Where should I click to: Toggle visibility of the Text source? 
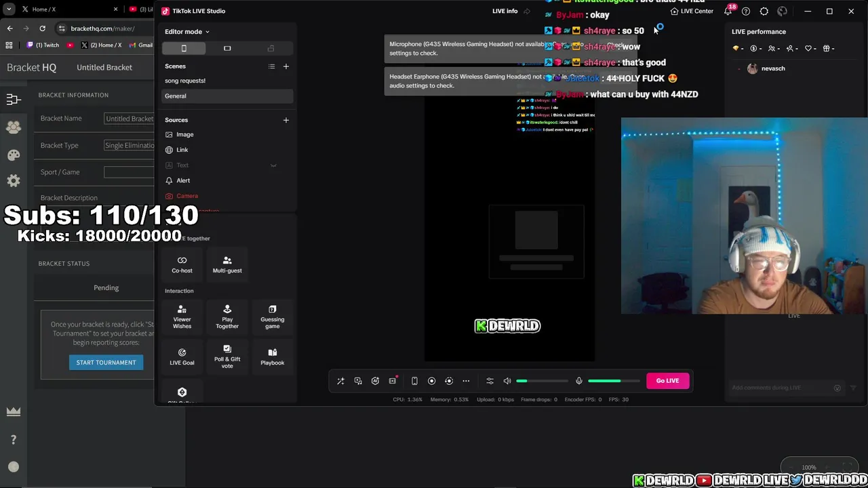click(x=273, y=165)
